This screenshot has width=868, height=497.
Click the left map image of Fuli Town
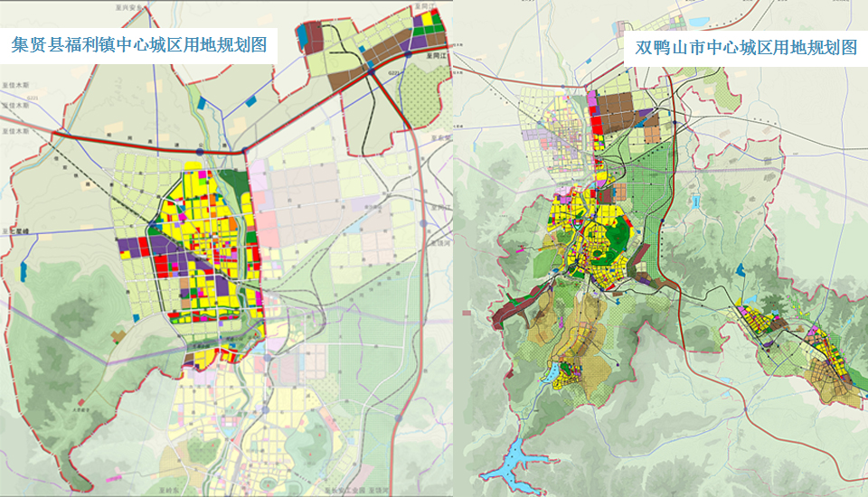coord(226,271)
